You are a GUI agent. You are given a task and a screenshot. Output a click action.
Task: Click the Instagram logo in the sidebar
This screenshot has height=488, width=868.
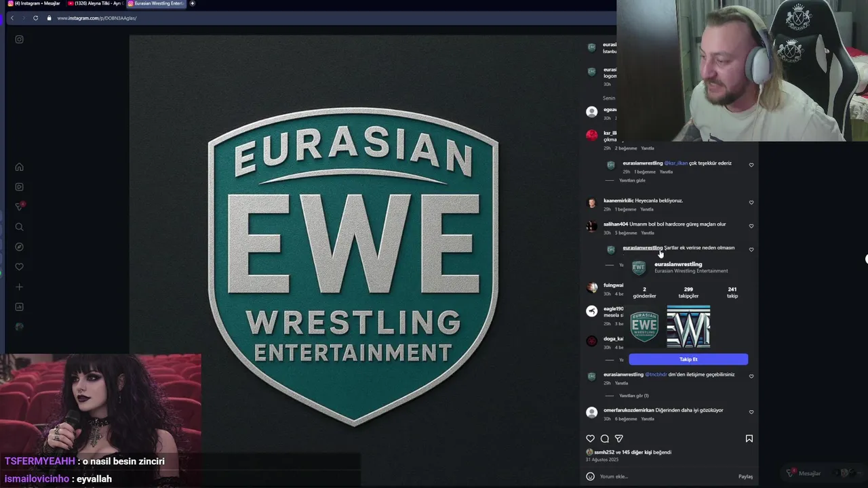point(19,39)
